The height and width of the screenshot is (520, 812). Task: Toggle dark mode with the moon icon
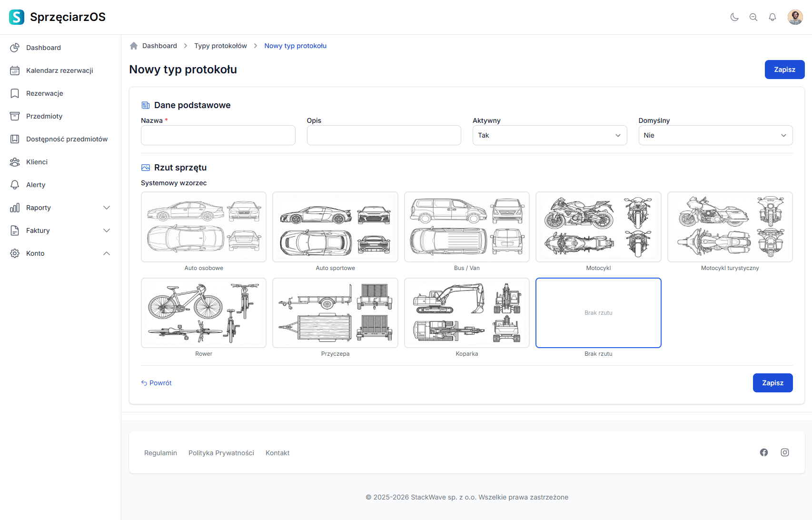(x=734, y=17)
